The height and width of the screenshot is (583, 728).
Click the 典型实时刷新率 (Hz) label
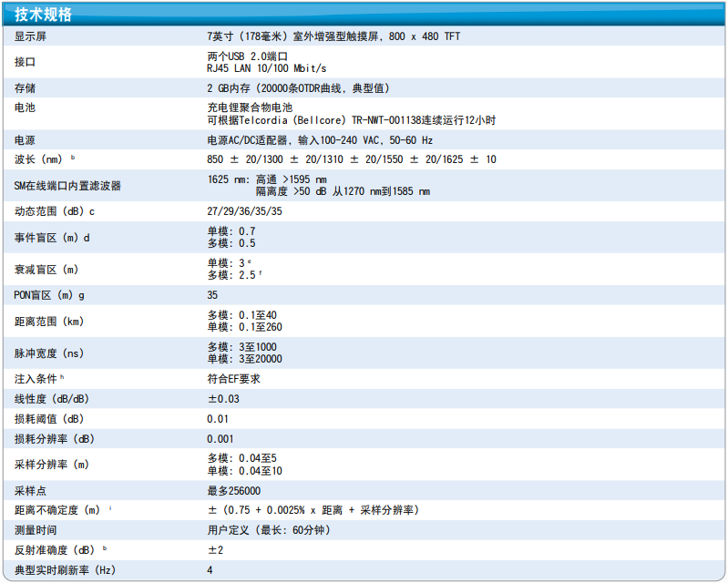point(65,570)
